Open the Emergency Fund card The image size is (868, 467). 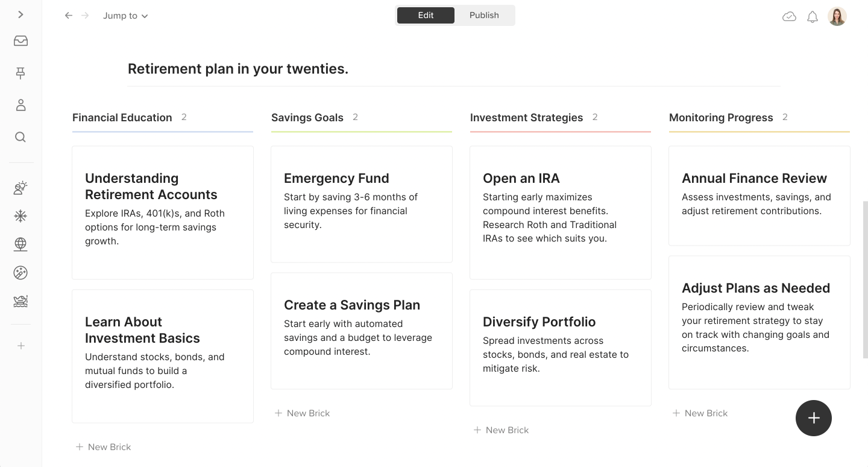pos(362,204)
